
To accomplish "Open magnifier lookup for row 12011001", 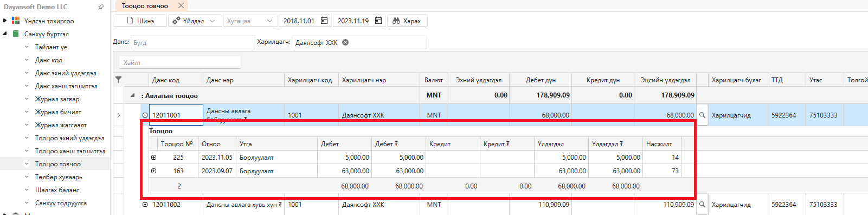I will pos(702,115).
